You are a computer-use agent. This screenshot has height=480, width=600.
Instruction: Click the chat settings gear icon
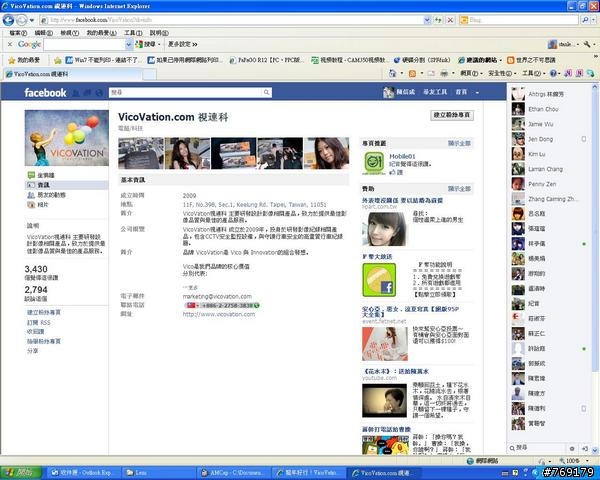click(572, 448)
